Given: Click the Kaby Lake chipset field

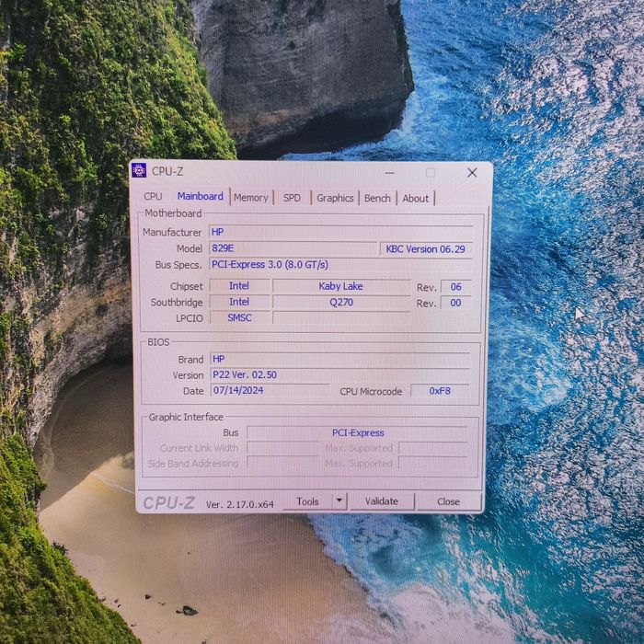Looking at the screenshot, I should pos(341,286).
